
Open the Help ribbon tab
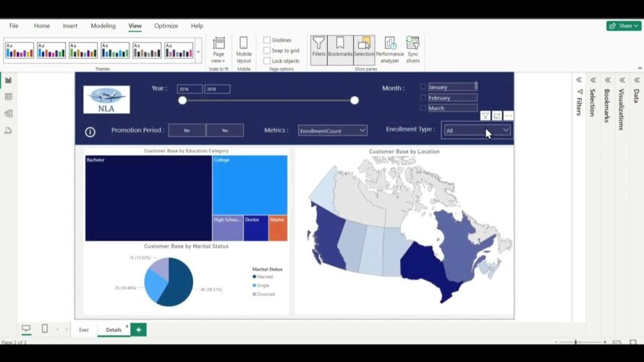tap(197, 25)
